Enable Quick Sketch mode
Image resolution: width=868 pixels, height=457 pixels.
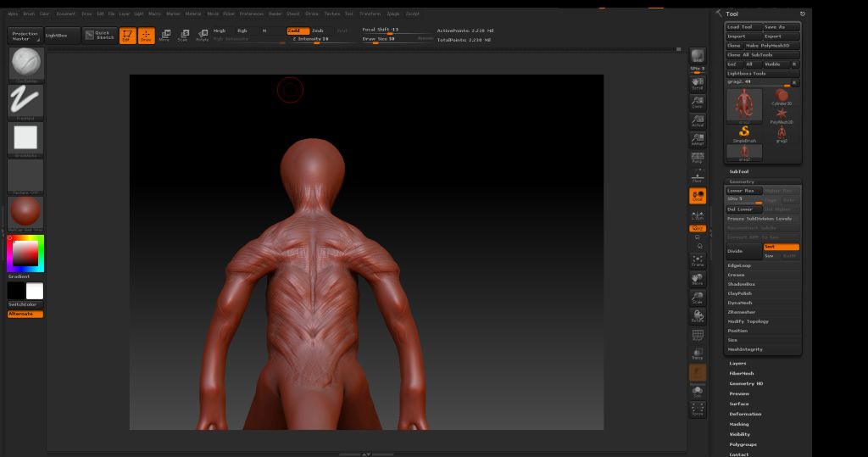[100, 36]
